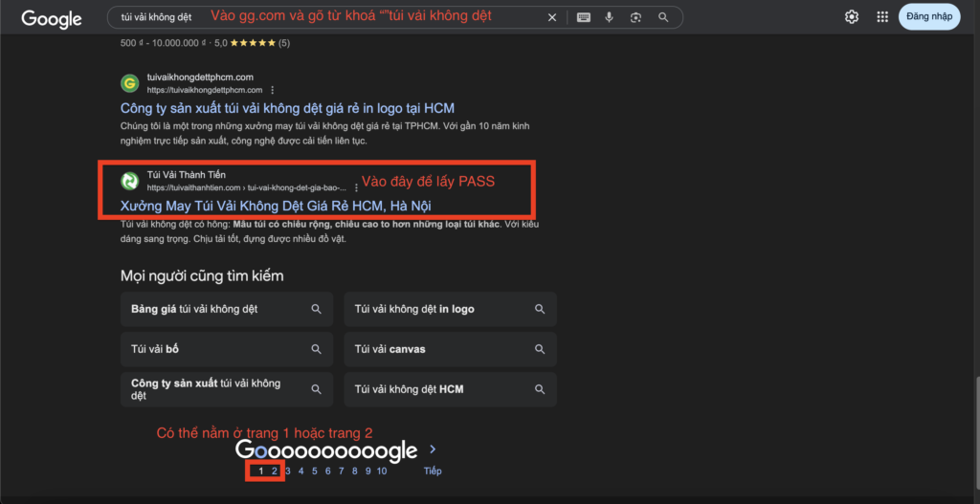
Task: Click the tuivaikhongdettphcm.com site name text
Action: [200, 77]
